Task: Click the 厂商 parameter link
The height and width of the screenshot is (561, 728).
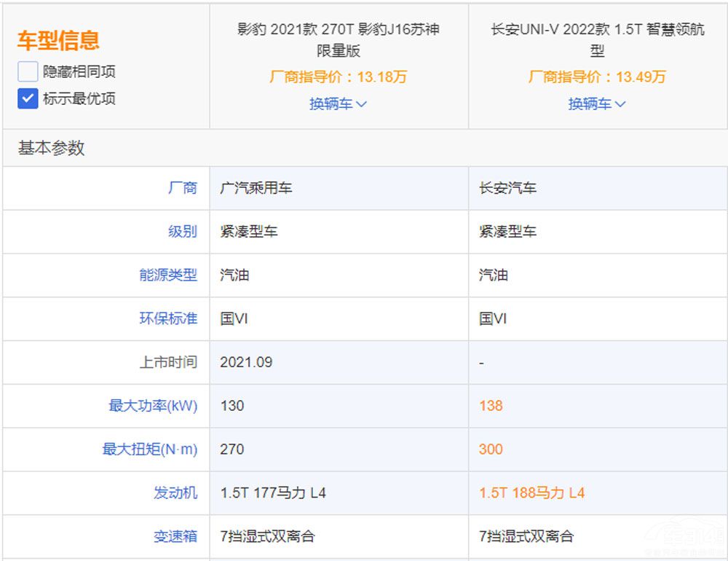Action: tap(182, 188)
